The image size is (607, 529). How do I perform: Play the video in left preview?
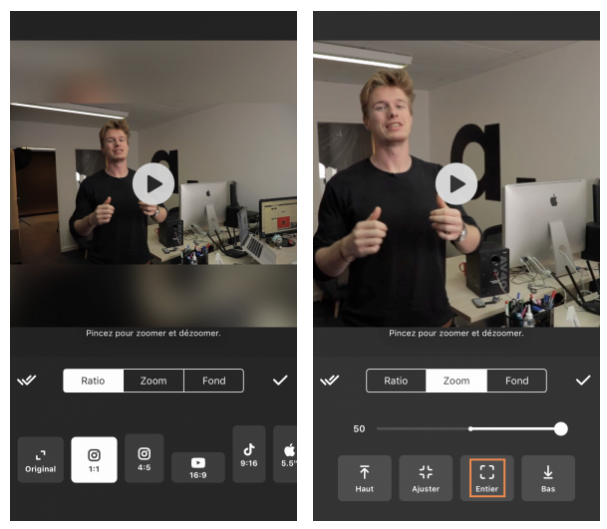tap(153, 184)
